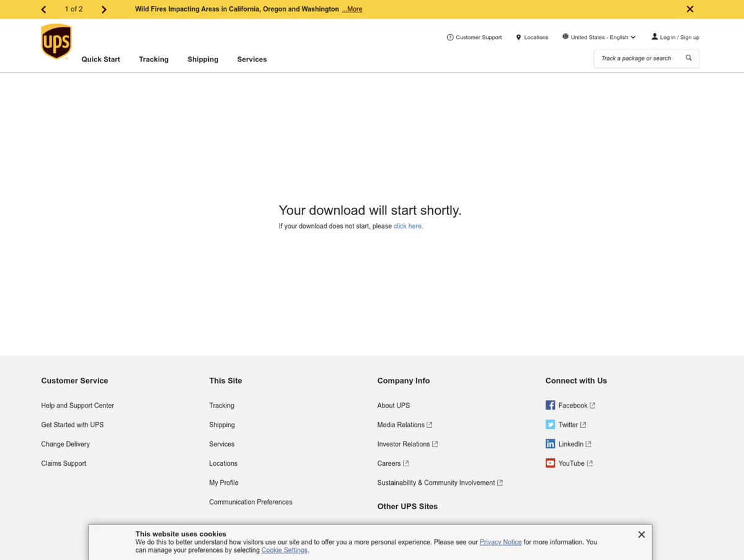
Task: Open Cookie Settings from the cookie banner
Action: (x=284, y=550)
